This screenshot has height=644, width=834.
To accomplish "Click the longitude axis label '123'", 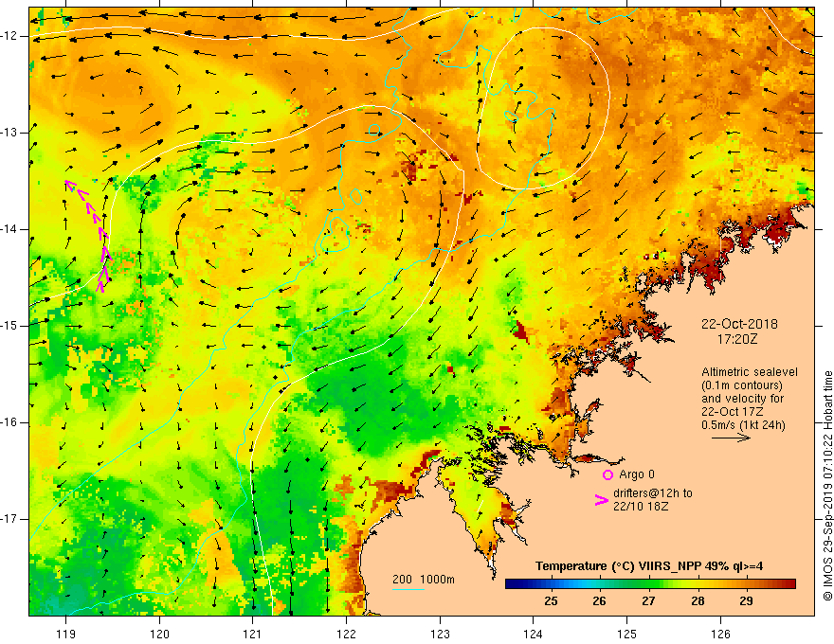I will (440, 634).
